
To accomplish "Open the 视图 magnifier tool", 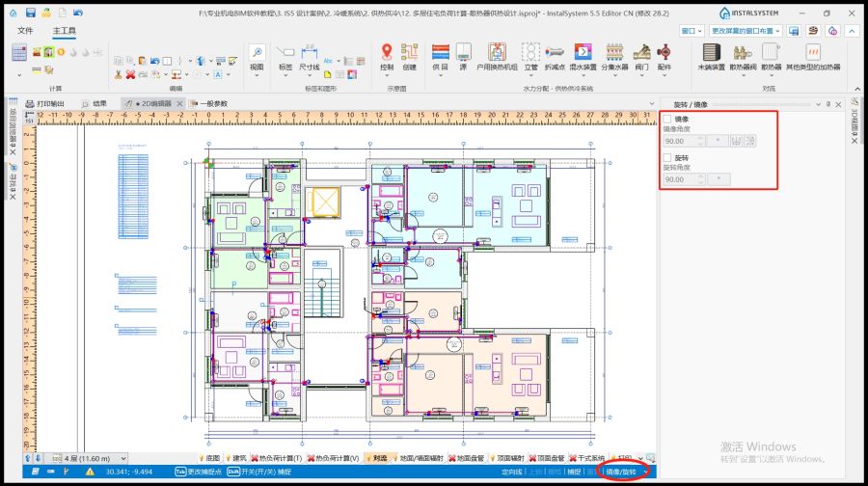I will 257,57.
